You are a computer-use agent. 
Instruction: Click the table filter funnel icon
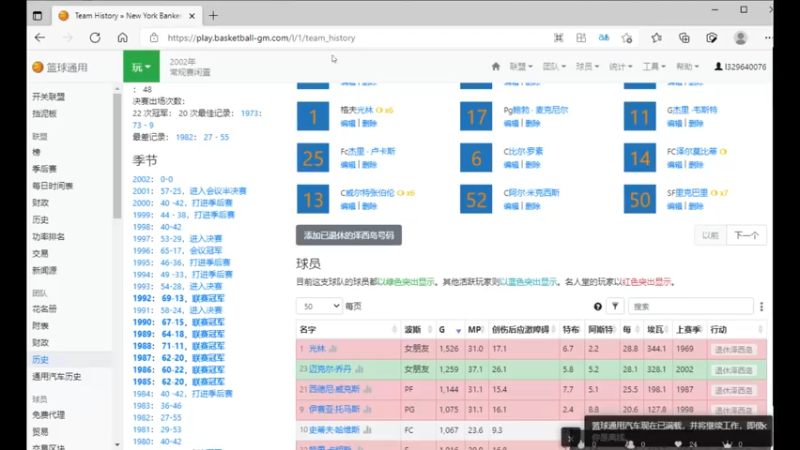[x=615, y=306]
